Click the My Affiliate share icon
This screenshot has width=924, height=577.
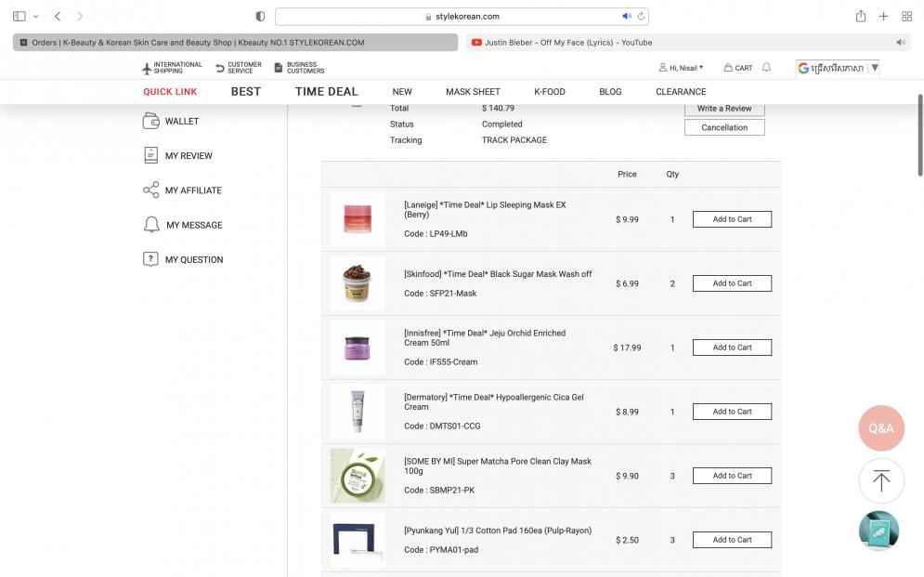[x=150, y=190]
